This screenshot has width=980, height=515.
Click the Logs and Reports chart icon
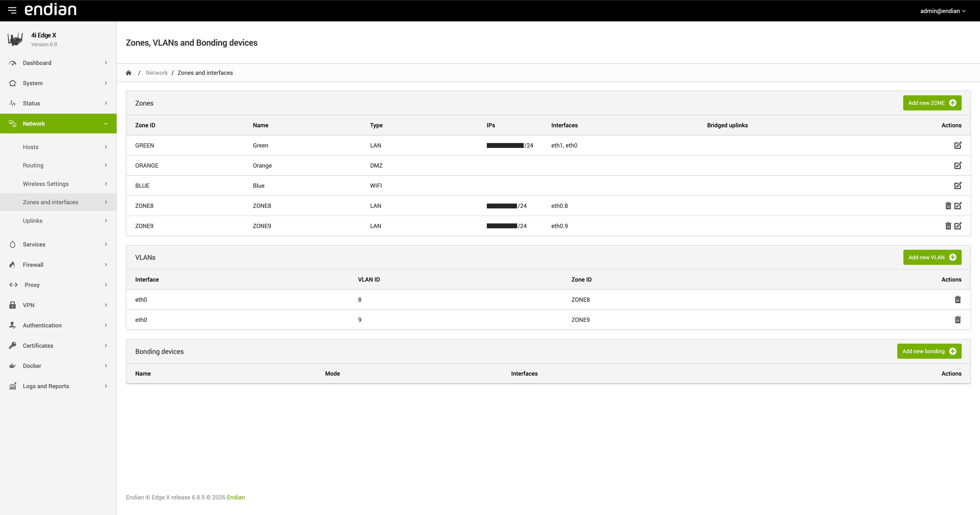[x=12, y=386]
